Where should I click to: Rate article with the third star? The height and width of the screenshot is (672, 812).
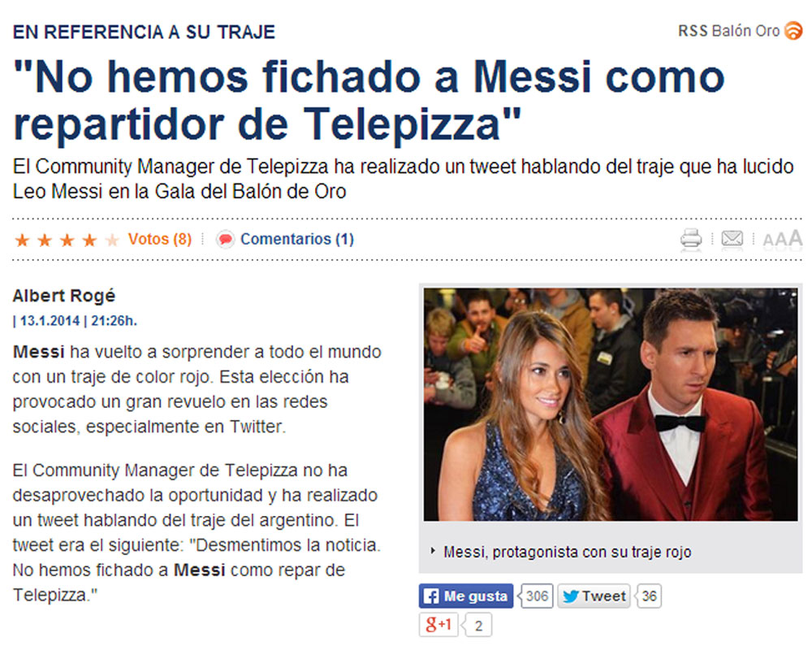coord(67,240)
